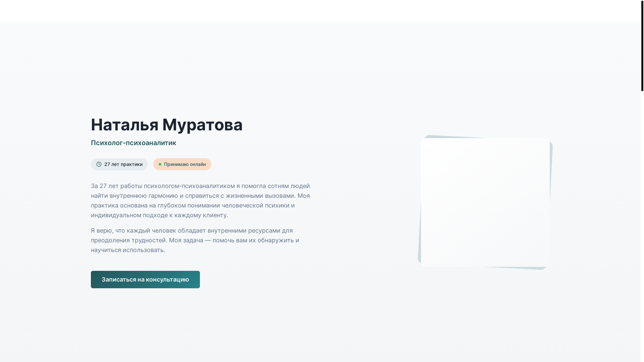
Task: Click the green online status dot
Action: click(x=160, y=164)
